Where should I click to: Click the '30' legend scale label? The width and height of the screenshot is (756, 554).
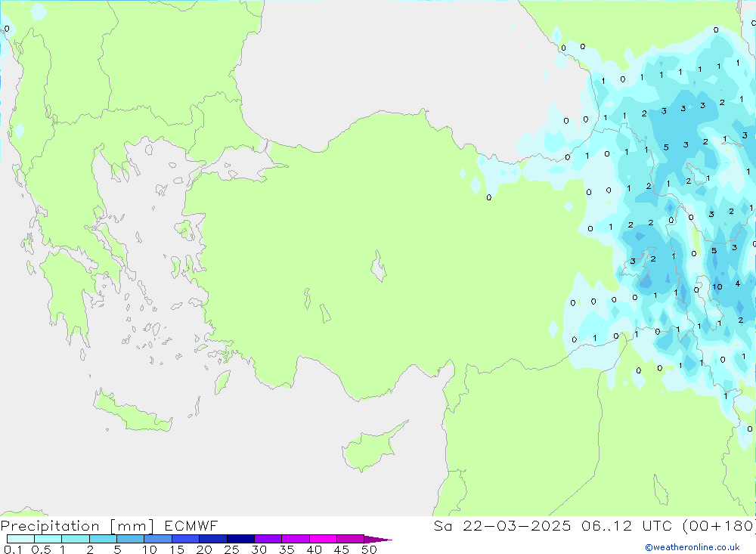point(259,549)
